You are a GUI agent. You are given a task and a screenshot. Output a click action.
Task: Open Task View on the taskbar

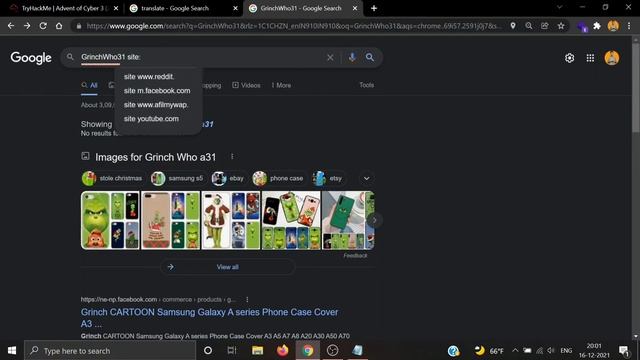coord(232,350)
